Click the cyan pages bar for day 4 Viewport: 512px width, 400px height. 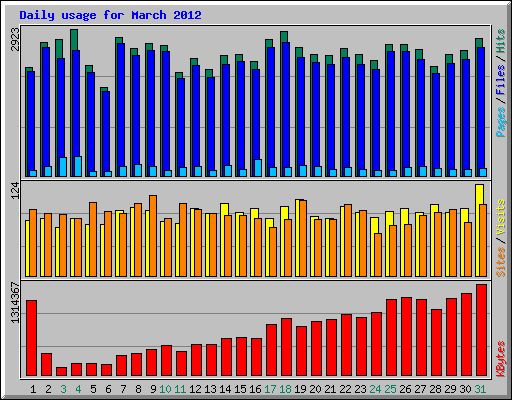pyautogui.click(x=78, y=166)
